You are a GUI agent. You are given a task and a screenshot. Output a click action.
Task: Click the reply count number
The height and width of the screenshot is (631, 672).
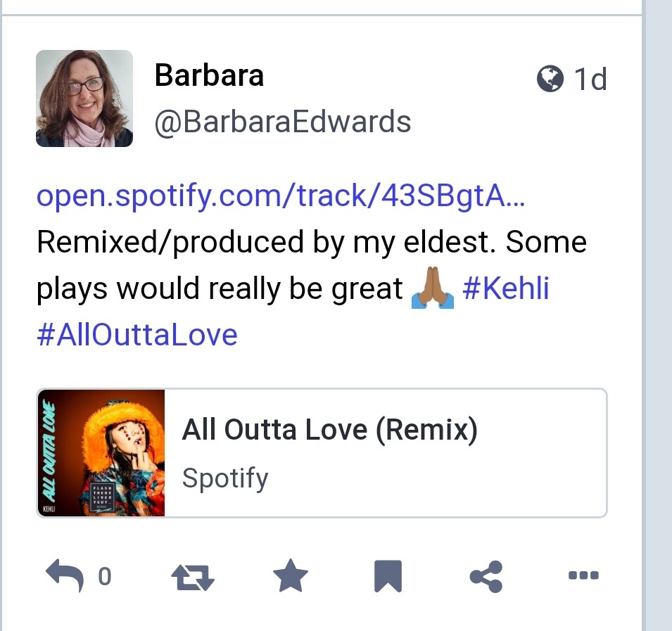click(x=104, y=577)
